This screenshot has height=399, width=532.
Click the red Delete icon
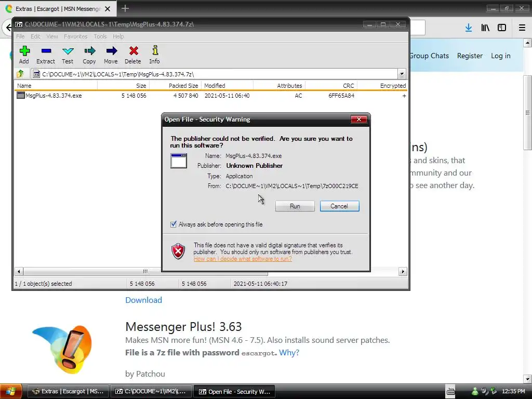(133, 51)
